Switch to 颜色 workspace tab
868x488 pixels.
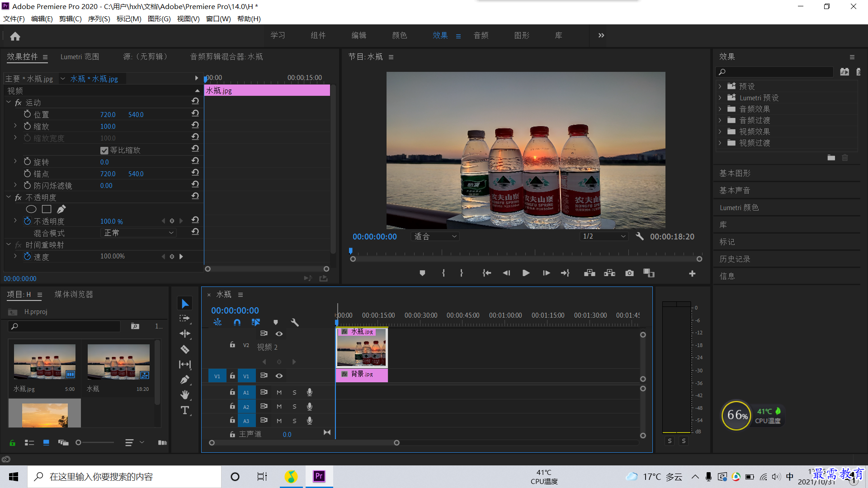click(x=400, y=35)
